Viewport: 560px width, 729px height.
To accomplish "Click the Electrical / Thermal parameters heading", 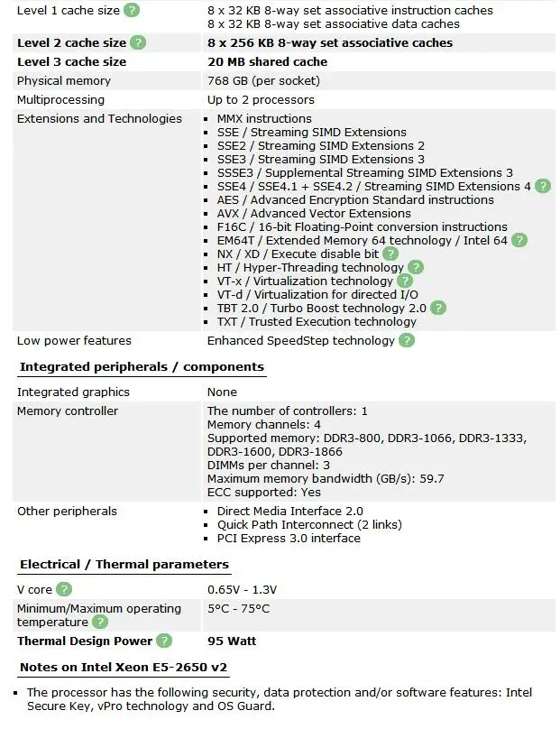I will point(124,564).
